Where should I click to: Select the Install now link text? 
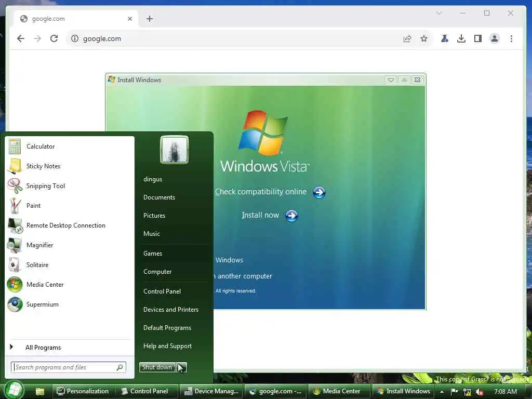click(x=260, y=215)
